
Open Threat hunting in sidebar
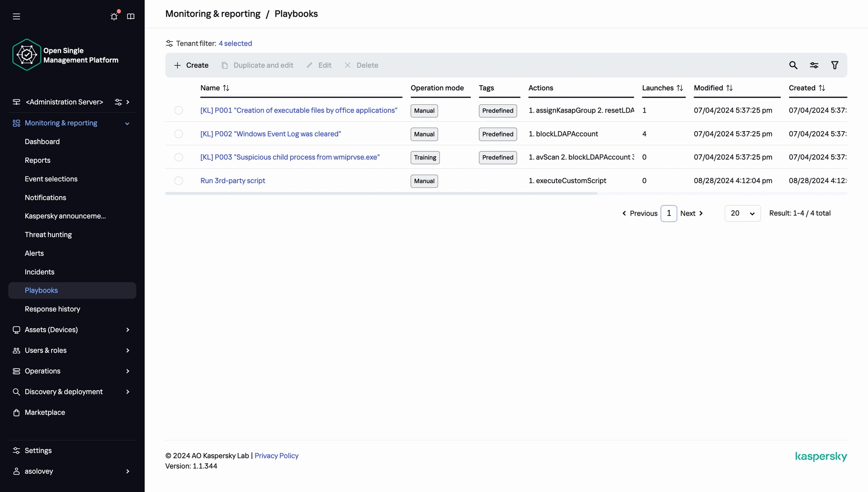tap(48, 235)
